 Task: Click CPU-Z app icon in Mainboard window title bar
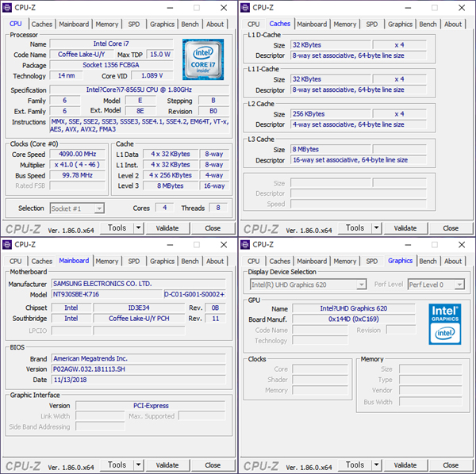[x=7, y=244]
